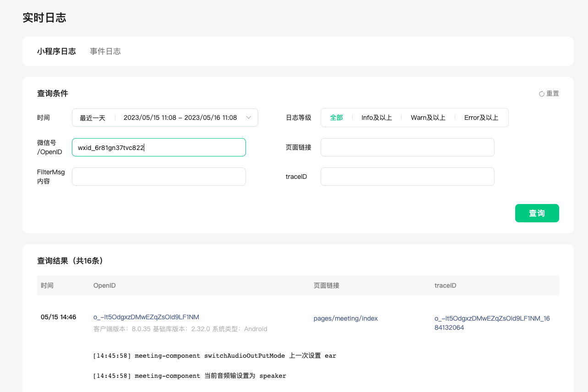Screen dimensions: 588x392
Task: Click the 客户端版本 8.0.35 info line
Action: coord(180,329)
